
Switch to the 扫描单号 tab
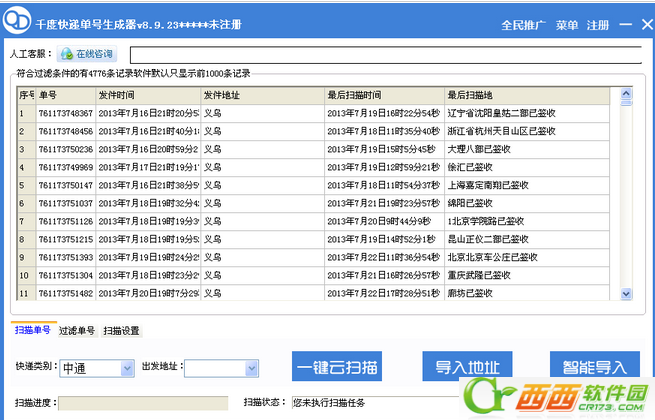coord(33,330)
